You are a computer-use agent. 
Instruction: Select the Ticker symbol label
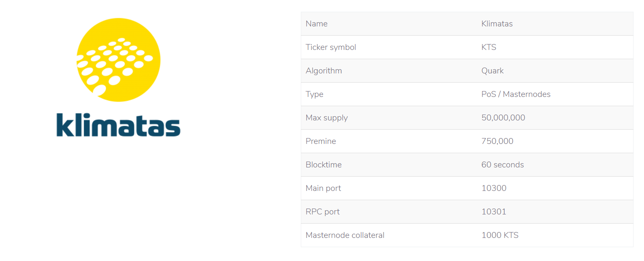coord(331,47)
